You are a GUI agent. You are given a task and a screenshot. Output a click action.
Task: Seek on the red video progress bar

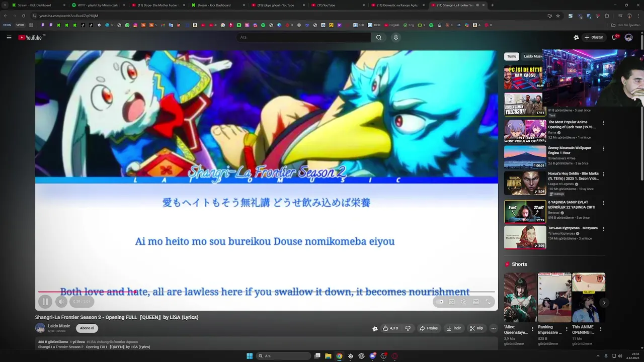267,292
